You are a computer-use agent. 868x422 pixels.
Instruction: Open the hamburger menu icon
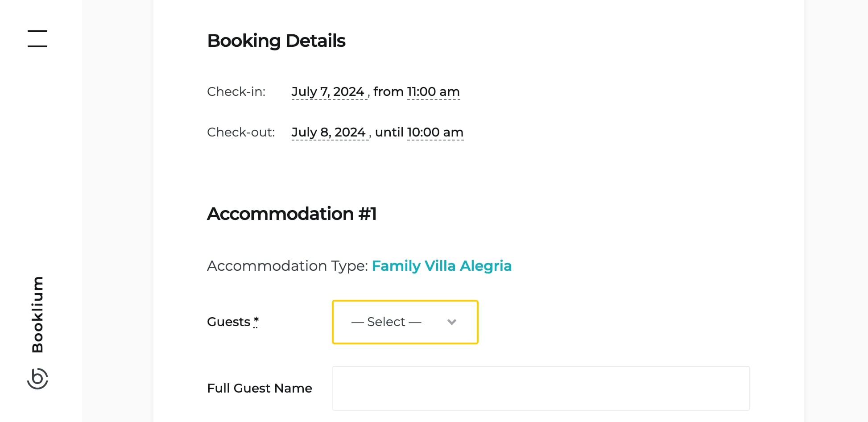(37, 39)
